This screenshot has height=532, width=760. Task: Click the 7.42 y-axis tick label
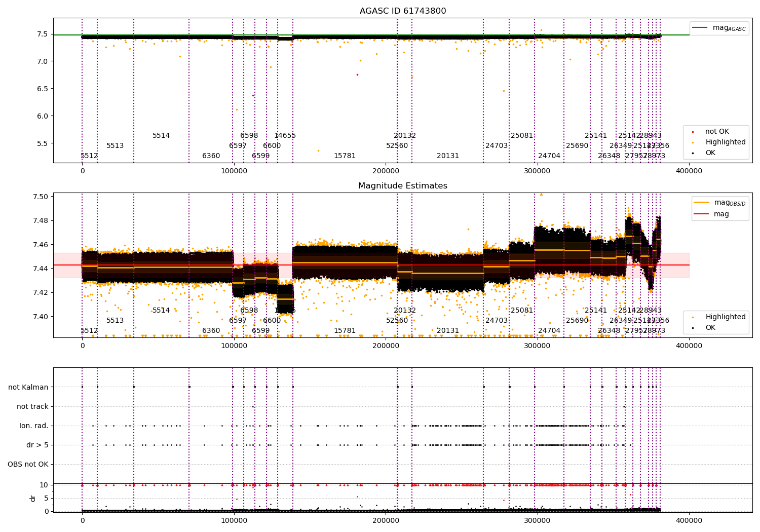point(41,292)
